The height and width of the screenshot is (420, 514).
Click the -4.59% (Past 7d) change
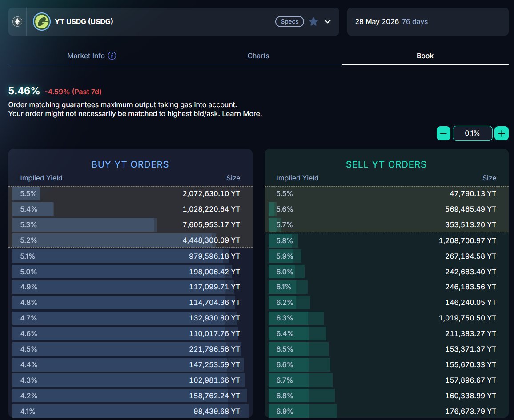(73, 92)
